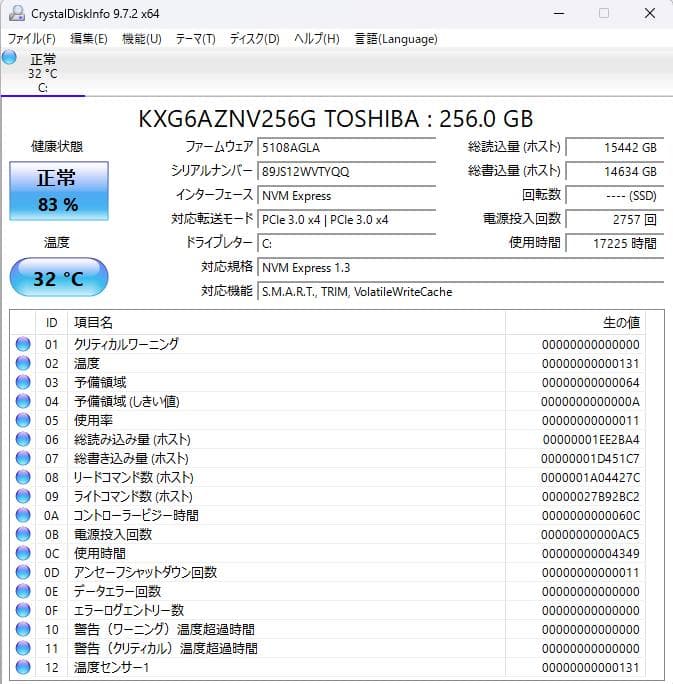Click the blue status orb beside 正常 32 °C
This screenshot has width=673, height=684.
(x=9, y=57)
